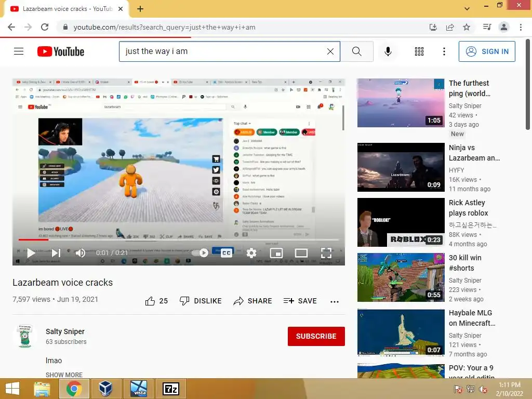The image size is (532, 399).
Task: Save the video to a playlist with SAVE
Action: 300,301
